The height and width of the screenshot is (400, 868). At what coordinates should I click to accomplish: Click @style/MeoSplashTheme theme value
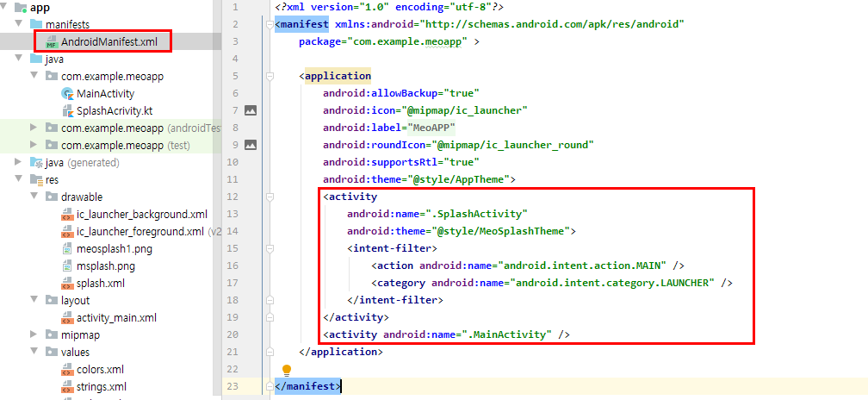(x=499, y=231)
